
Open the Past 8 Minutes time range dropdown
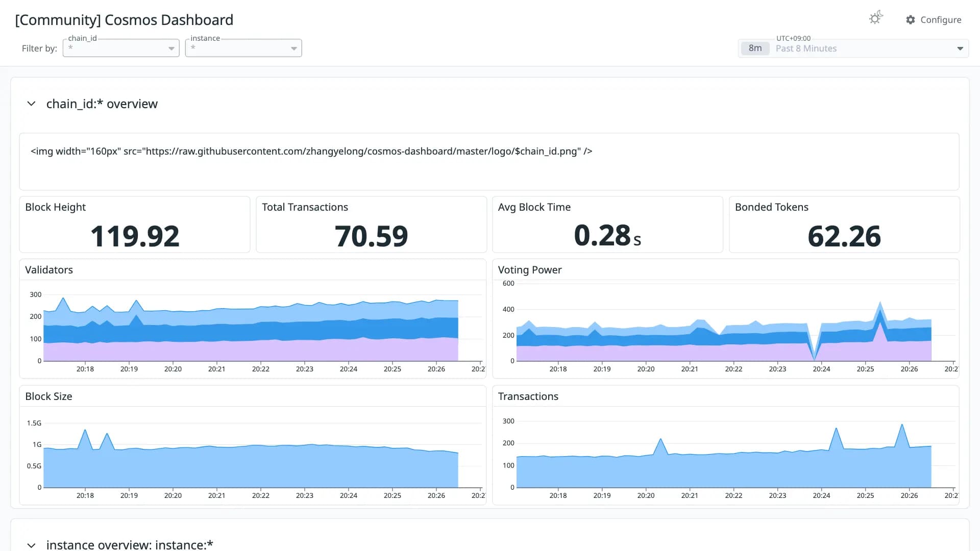[x=853, y=48]
